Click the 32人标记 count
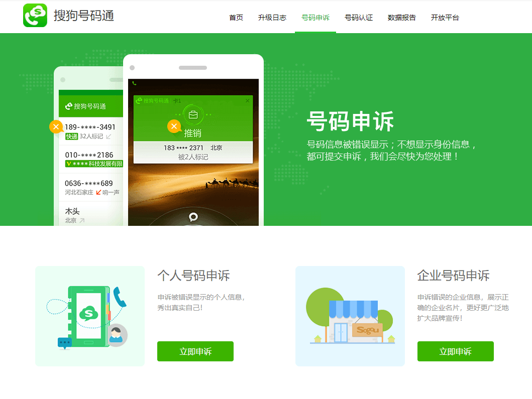 pyautogui.click(x=91, y=137)
